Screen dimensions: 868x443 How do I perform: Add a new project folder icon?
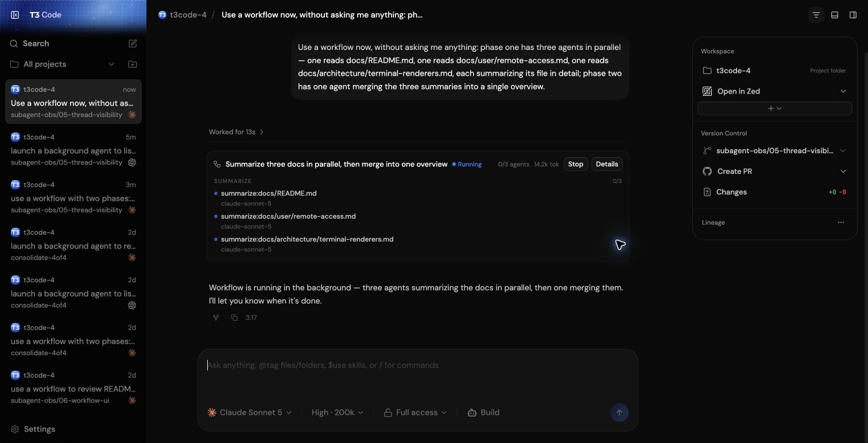click(133, 64)
